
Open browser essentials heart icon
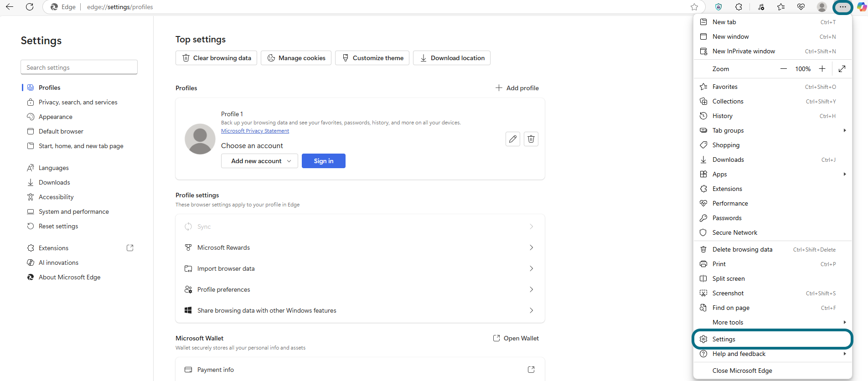801,7
